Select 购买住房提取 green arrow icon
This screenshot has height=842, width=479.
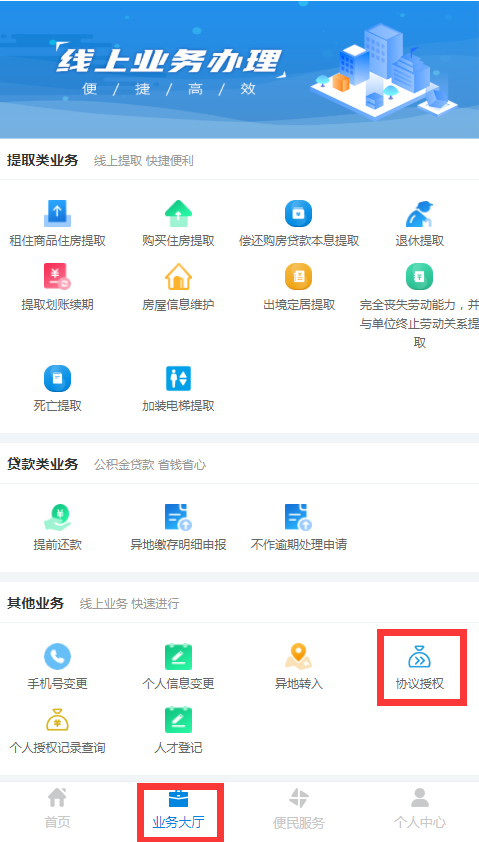click(178, 213)
